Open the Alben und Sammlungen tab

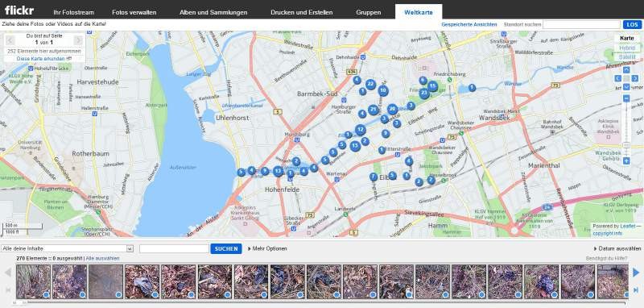213,13
